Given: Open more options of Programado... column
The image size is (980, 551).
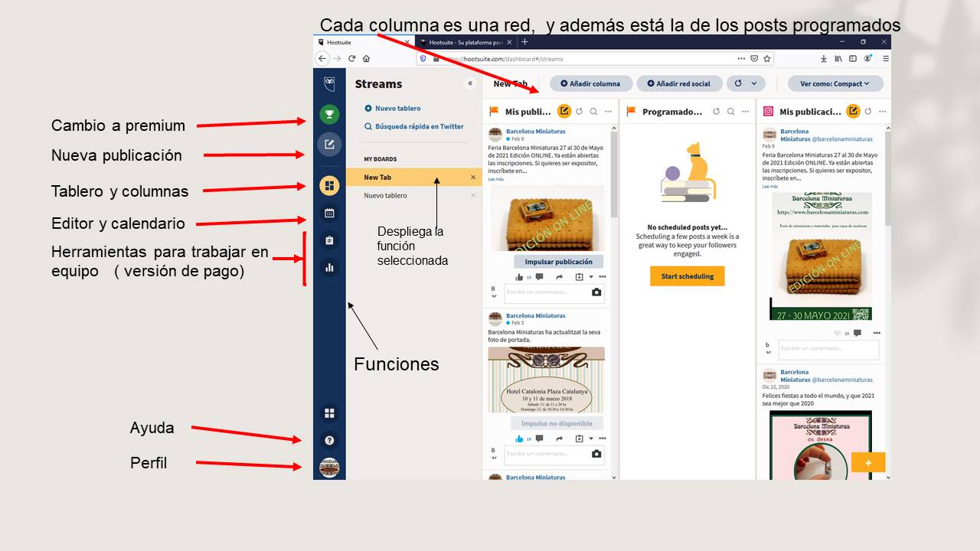Looking at the screenshot, I should point(745,112).
